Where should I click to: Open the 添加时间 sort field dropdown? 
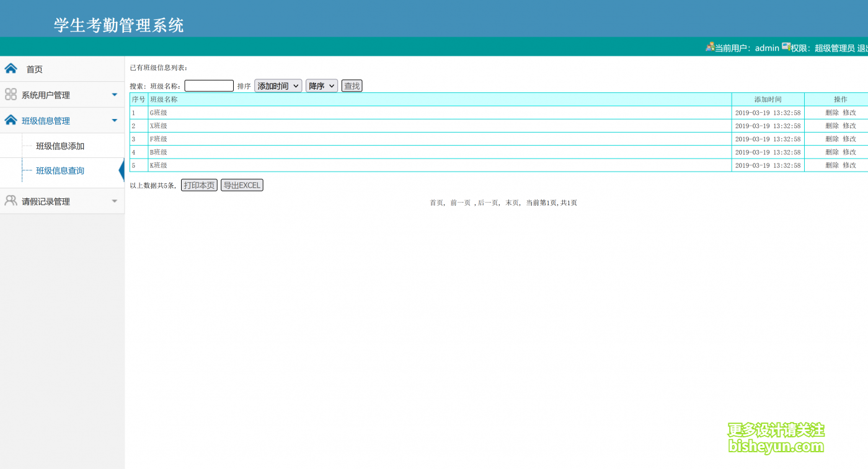pos(278,86)
